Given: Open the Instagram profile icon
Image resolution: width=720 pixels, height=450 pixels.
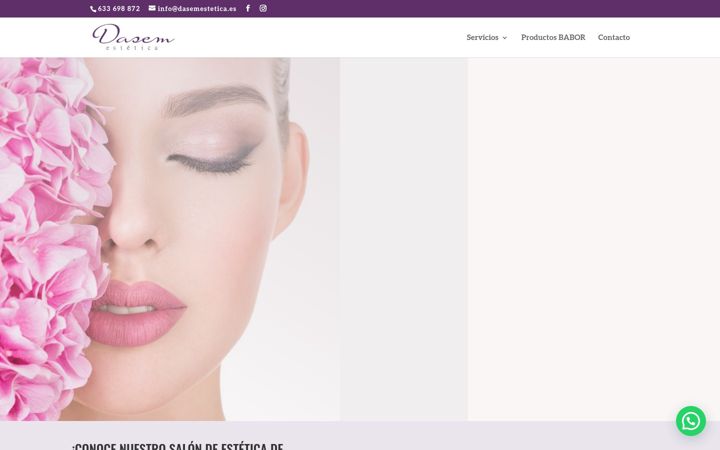Looking at the screenshot, I should coord(263,8).
